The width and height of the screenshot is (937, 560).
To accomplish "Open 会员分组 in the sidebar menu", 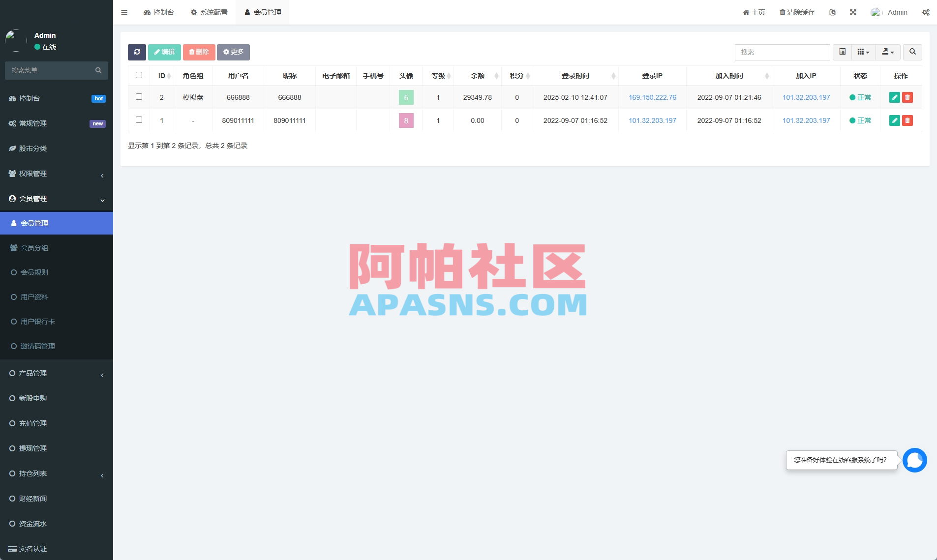I will point(57,248).
